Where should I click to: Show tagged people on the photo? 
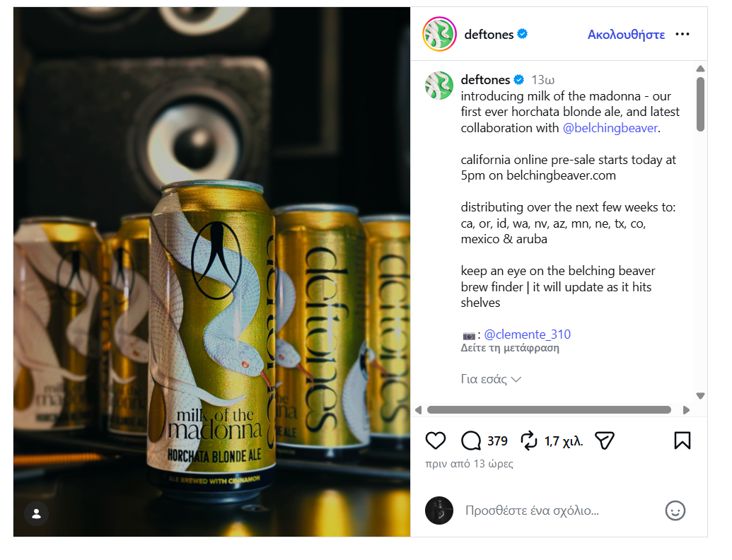36,514
